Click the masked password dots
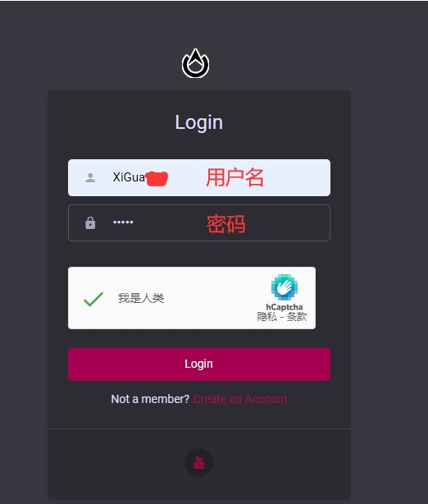Screen dimensions: 428x504 [x=123, y=222]
